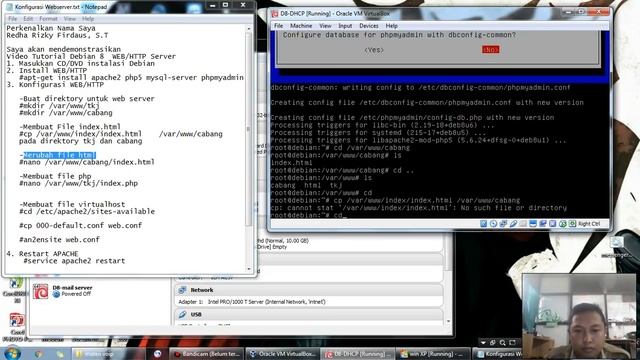Screen dimensions: 640x360
Task: Click the USB devices indicator in VM status bar
Action: (513, 224)
